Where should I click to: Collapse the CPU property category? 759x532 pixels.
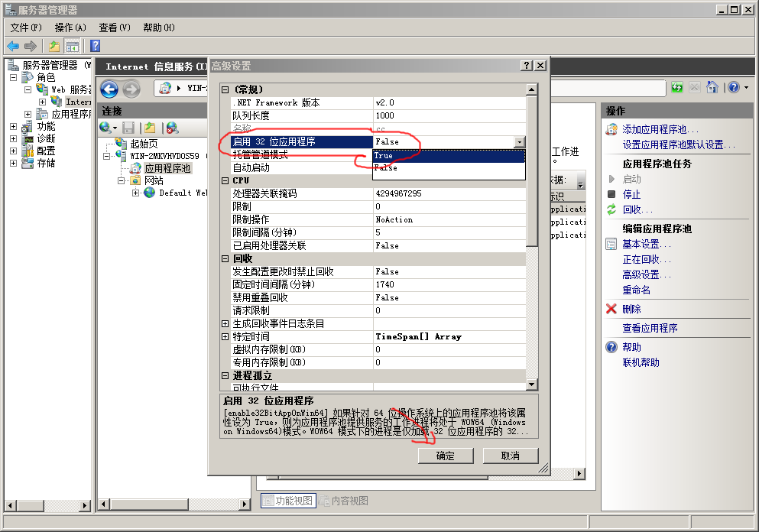click(x=225, y=180)
